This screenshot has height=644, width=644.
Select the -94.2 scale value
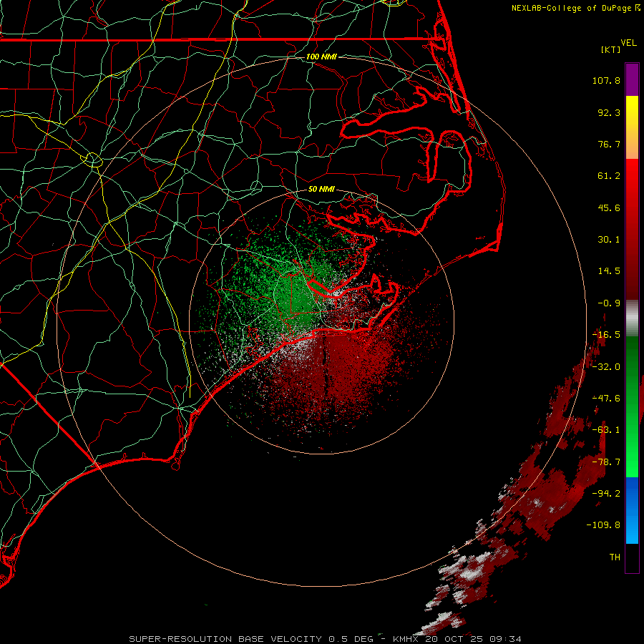pos(606,494)
